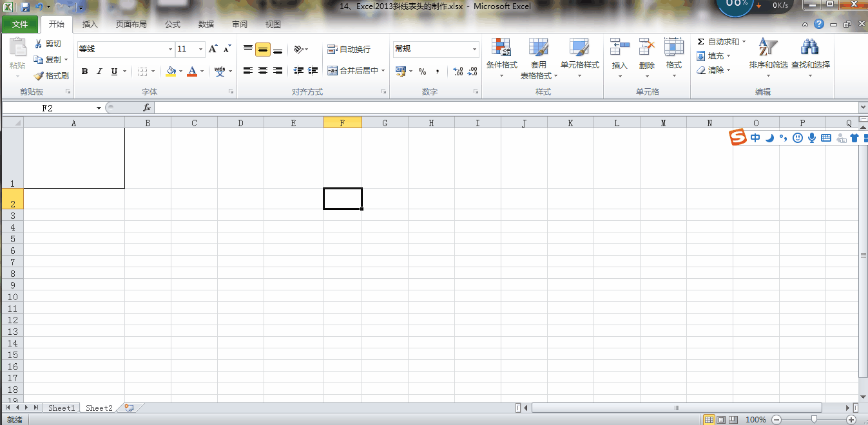Toggle 自动换行 wrap text
This screenshot has width=868, height=425.
349,49
